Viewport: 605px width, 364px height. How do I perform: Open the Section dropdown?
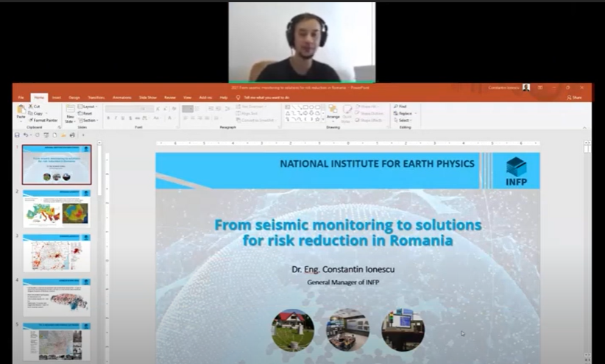(x=88, y=121)
